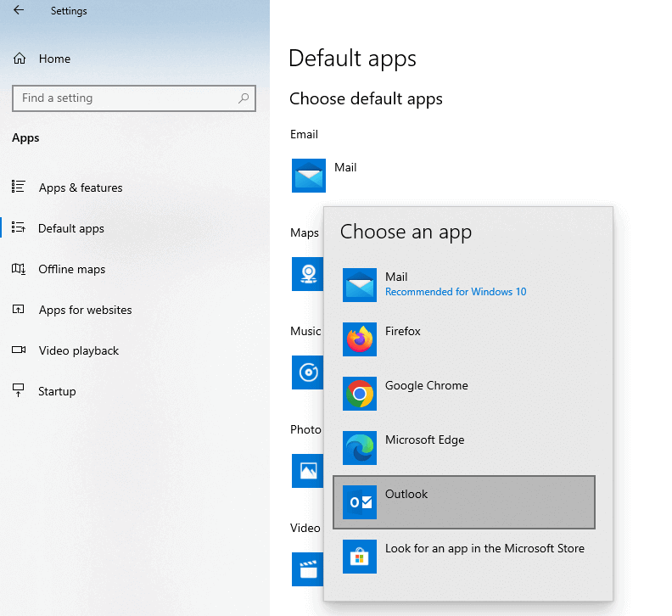This screenshot has height=616, width=672.
Task: Click the current Email default Mail icon
Action: tap(308, 176)
